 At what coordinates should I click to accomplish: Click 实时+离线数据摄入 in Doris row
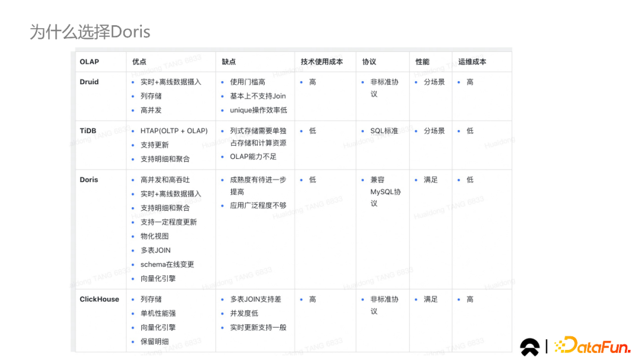click(171, 193)
